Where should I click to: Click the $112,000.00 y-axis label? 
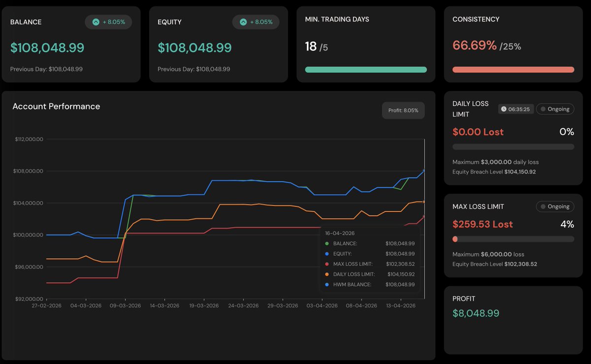point(29,139)
